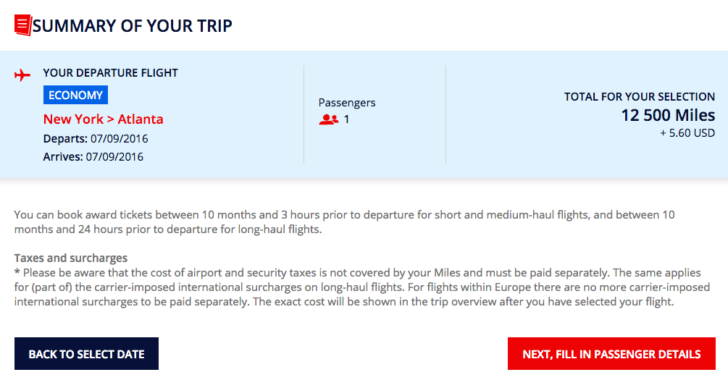The height and width of the screenshot is (380, 728).
Task: Click the Total For Your Selection label
Action: point(639,97)
